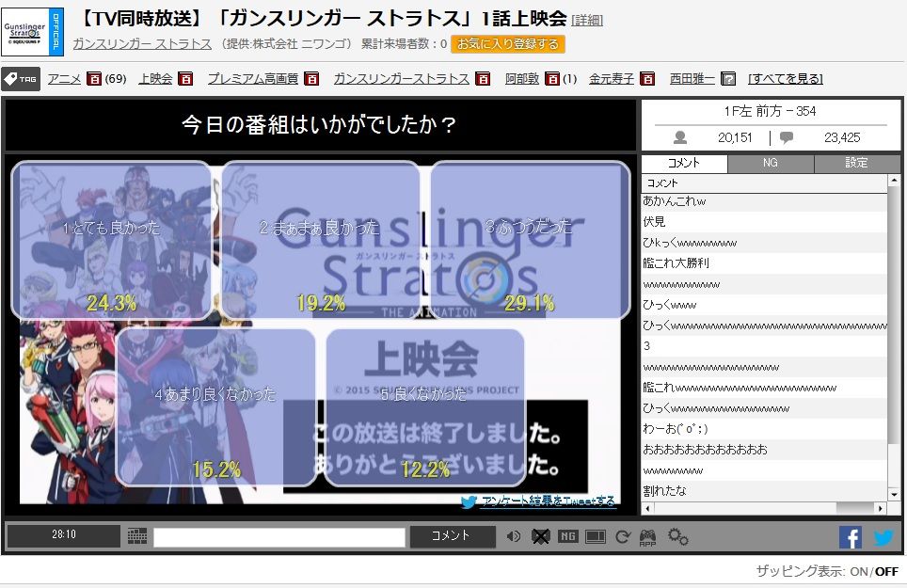Toggle comment display crossed-out bubble icon
This screenshot has height=588, width=907.
[x=540, y=536]
